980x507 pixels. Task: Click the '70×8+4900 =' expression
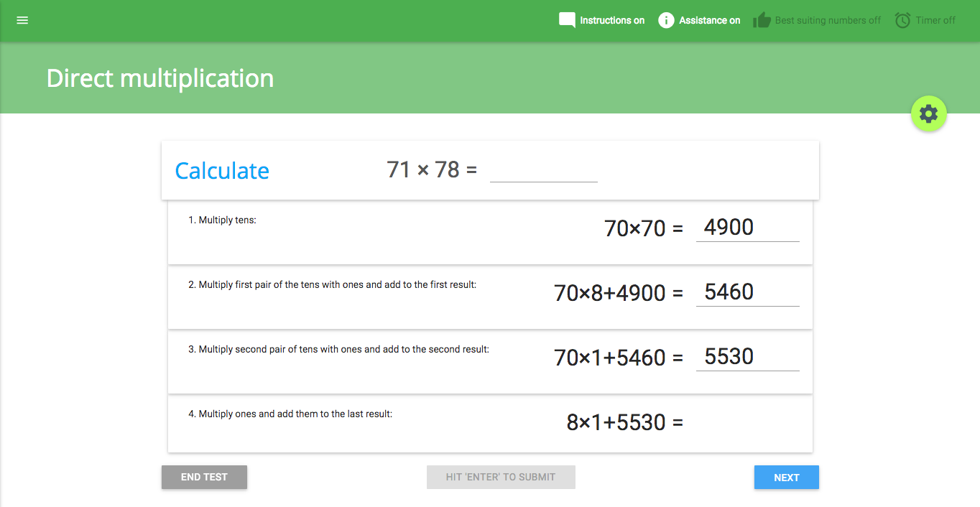tap(619, 293)
